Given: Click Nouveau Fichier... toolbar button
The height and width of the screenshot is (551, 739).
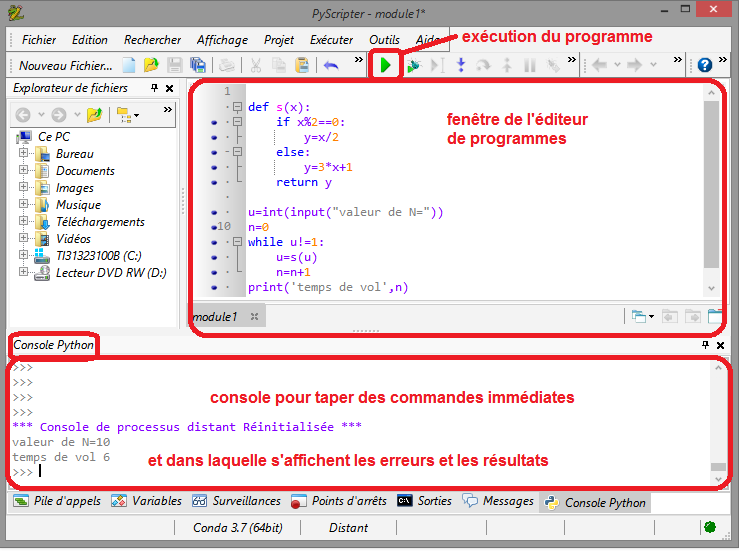Looking at the screenshot, I should (66, 65).
